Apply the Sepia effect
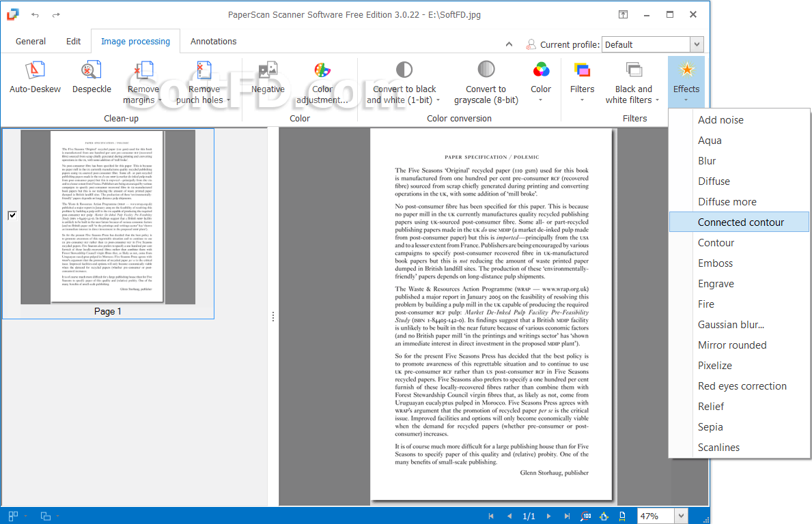The image size is (812, 524). coord(740,426)
